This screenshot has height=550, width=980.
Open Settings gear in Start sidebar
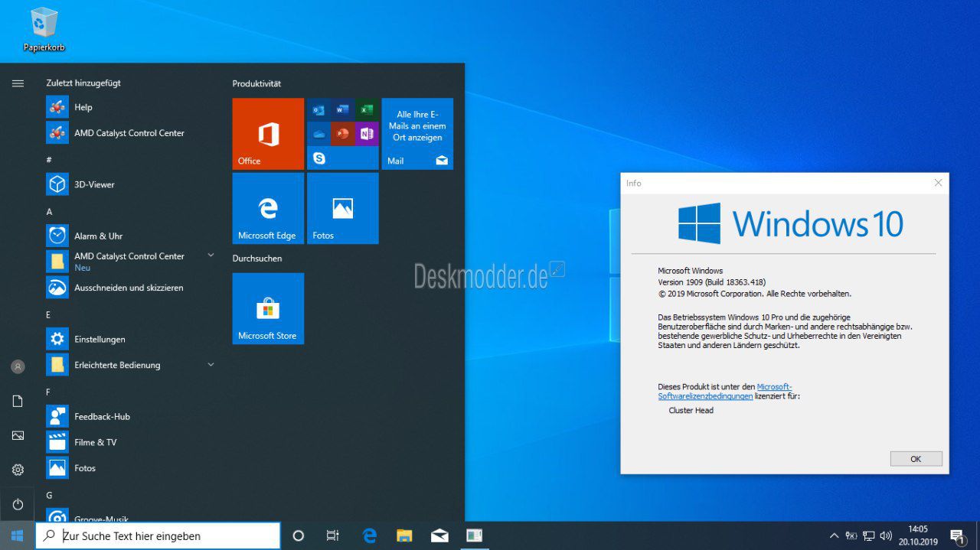click(x=18, y=470)
